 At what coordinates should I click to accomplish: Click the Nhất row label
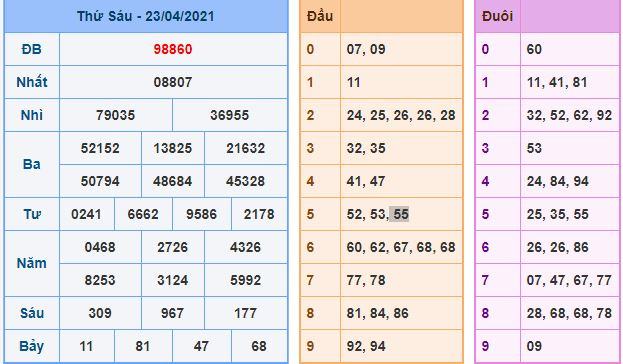coord(32,82)
